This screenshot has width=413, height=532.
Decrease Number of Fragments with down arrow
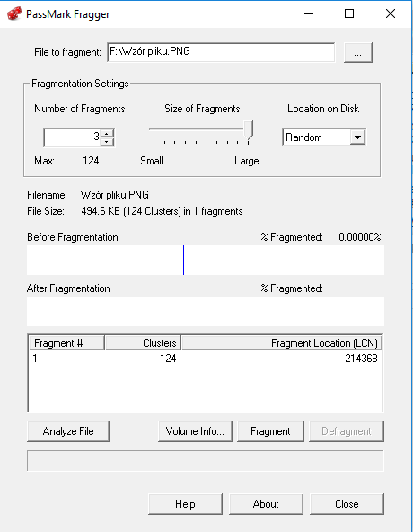[107, 142]
